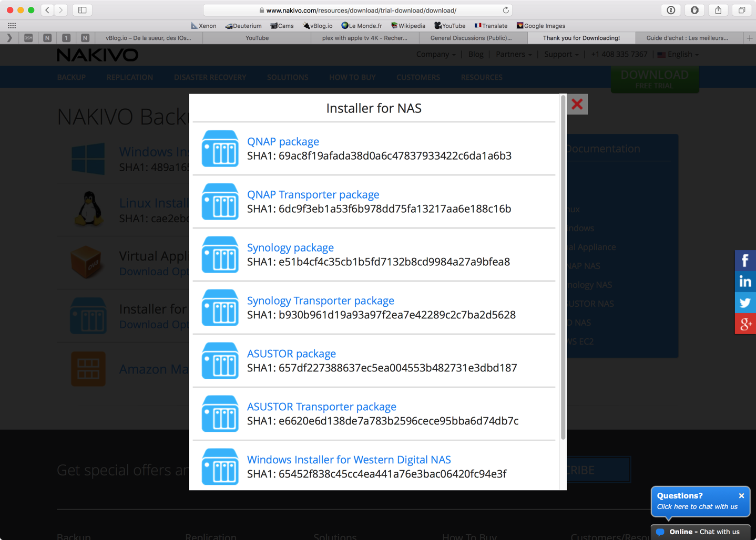Click the Synology package NAS icon
The image size is (756, 540).
pyautogui.click(x=220, y=255)
